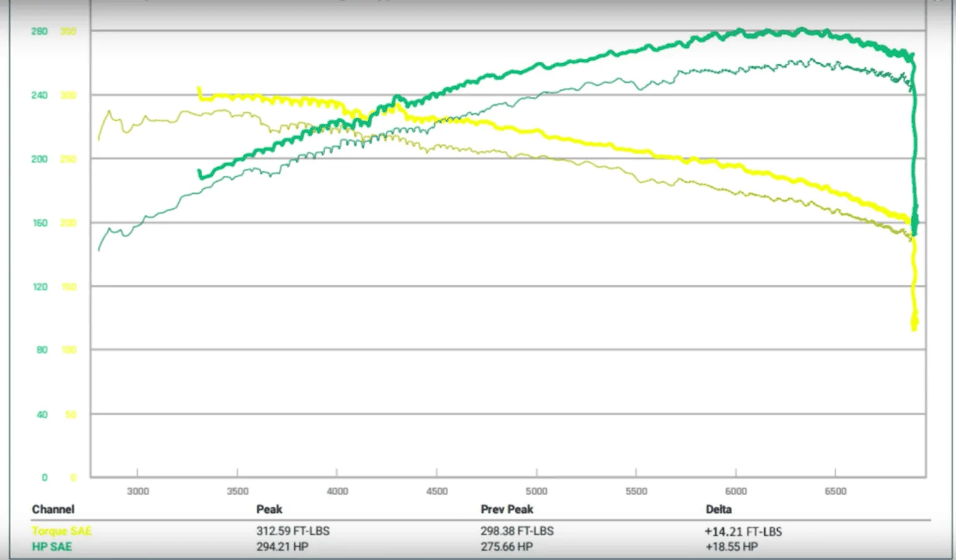Click the 294.21 HP peak value
Image resolution: width=956 pixels, height=560 pixels.
pyautogui.click(x=282, y=546)
